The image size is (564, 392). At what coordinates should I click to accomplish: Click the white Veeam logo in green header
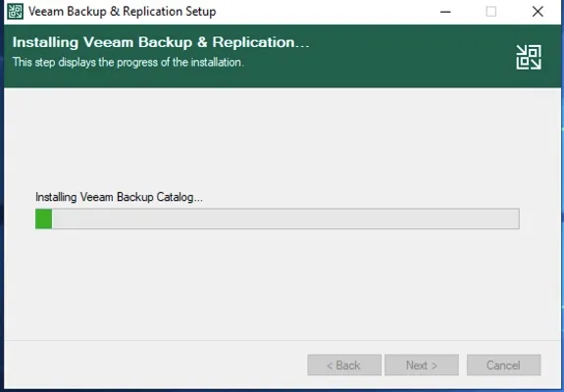529,57
